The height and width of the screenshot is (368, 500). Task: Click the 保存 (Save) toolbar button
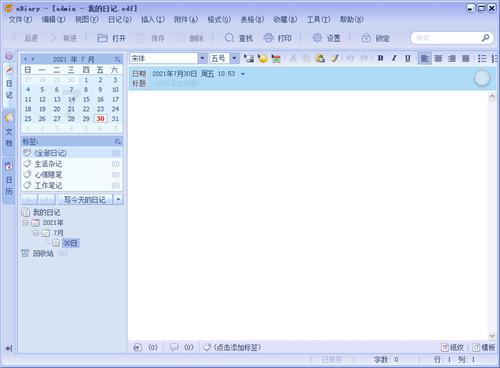[x=151, y=38]
